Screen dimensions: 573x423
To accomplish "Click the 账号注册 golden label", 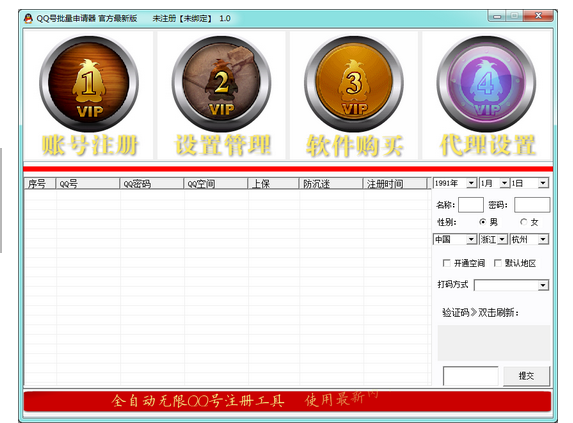I will click(x=90, y=145).
